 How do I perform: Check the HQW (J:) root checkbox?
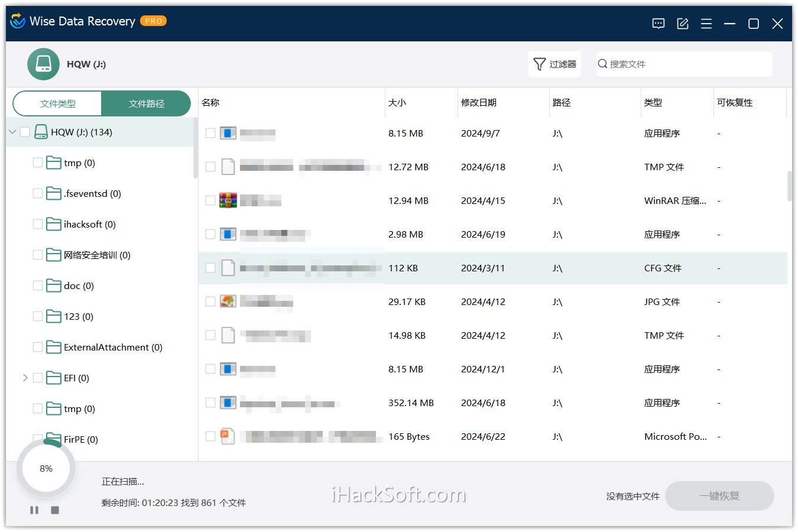tap(25, 132)
